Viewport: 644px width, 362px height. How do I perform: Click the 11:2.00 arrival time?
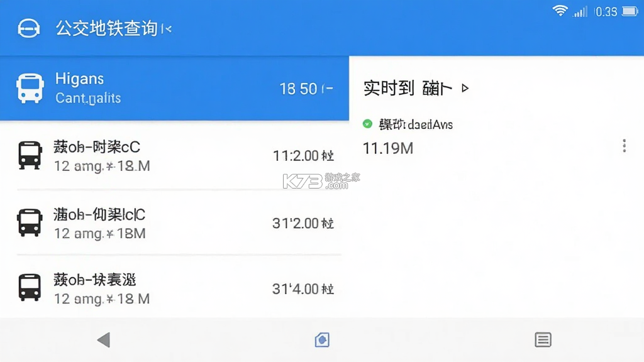click(303, 156)
